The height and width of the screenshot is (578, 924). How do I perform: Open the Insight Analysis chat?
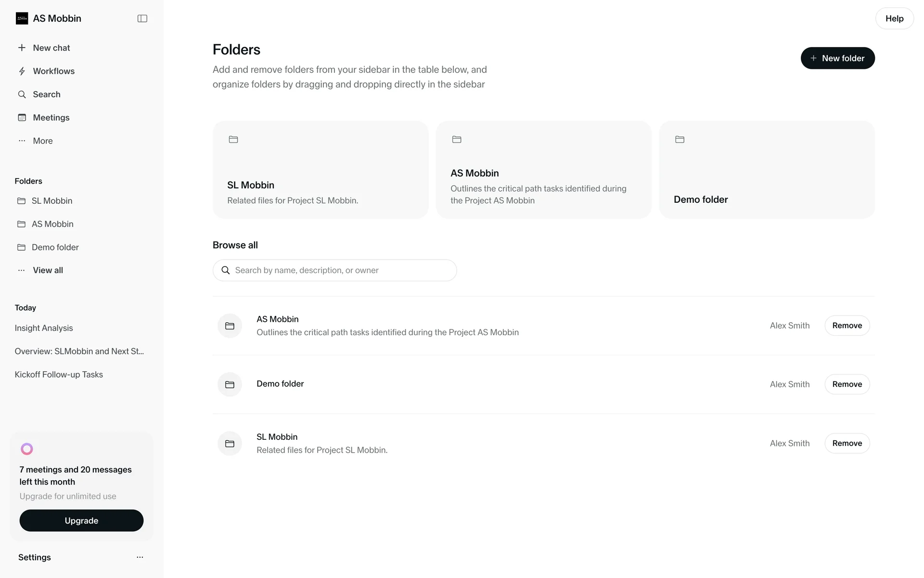[44, 328]
